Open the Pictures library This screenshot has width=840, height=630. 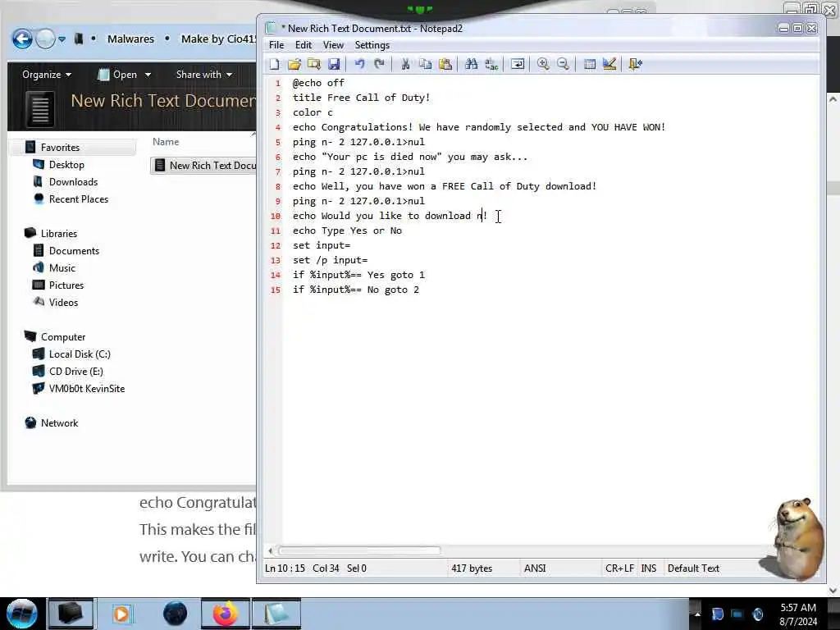click(66, 285)
